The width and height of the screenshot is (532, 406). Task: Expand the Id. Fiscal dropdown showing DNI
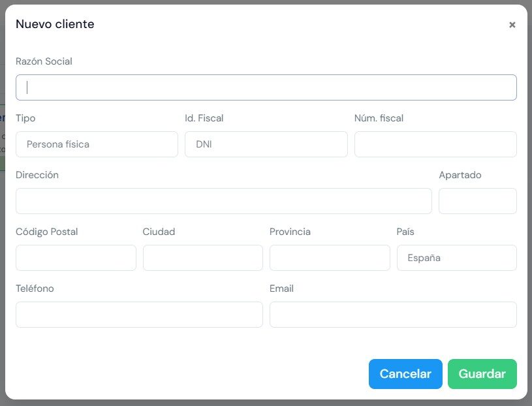pos(266,144)
